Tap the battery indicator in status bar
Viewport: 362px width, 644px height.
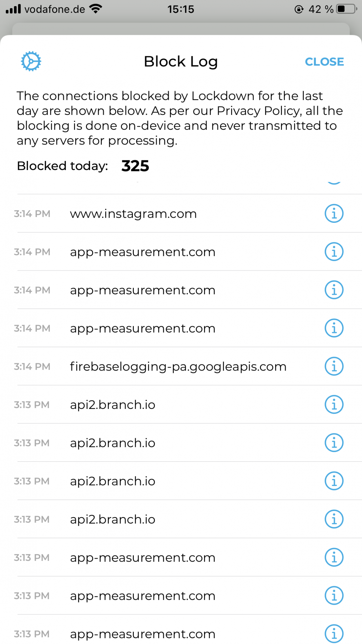(x=347, y=9)
